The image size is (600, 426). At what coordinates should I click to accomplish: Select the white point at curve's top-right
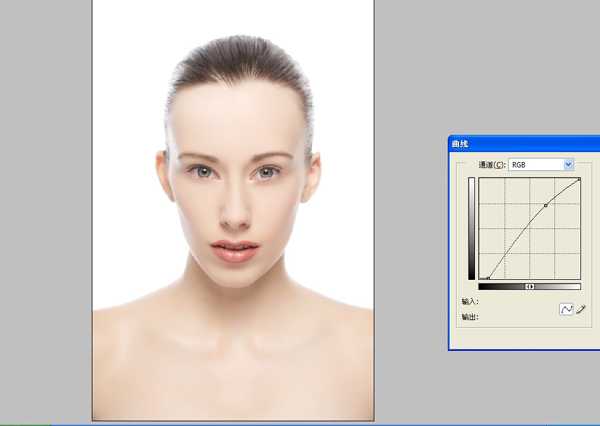click(x=579, y=180)
